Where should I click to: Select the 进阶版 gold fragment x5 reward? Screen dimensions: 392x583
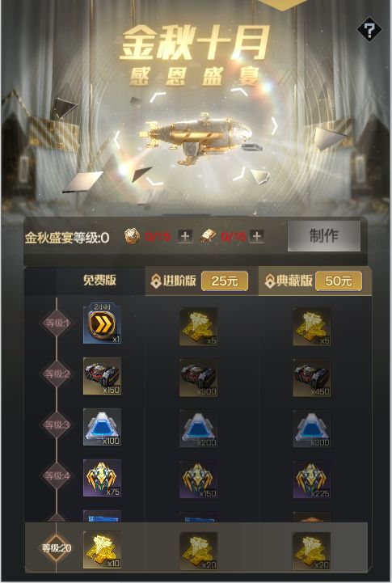(x=198, y=327)
